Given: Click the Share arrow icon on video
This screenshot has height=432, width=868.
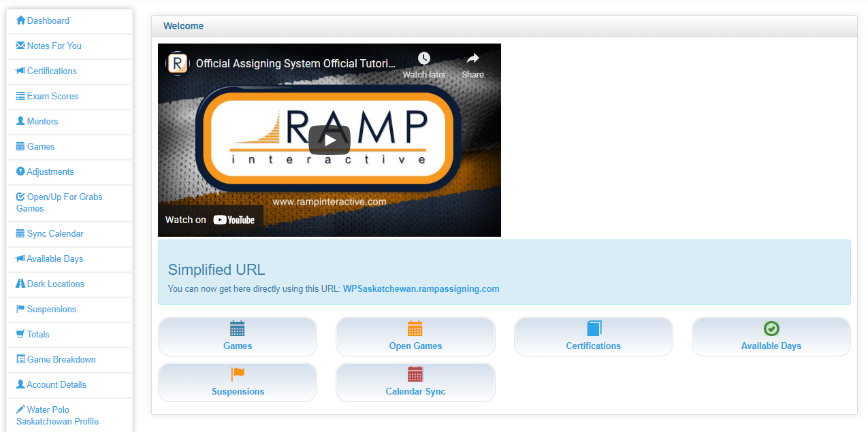Looking at the screenshot, I should (472, 59).
